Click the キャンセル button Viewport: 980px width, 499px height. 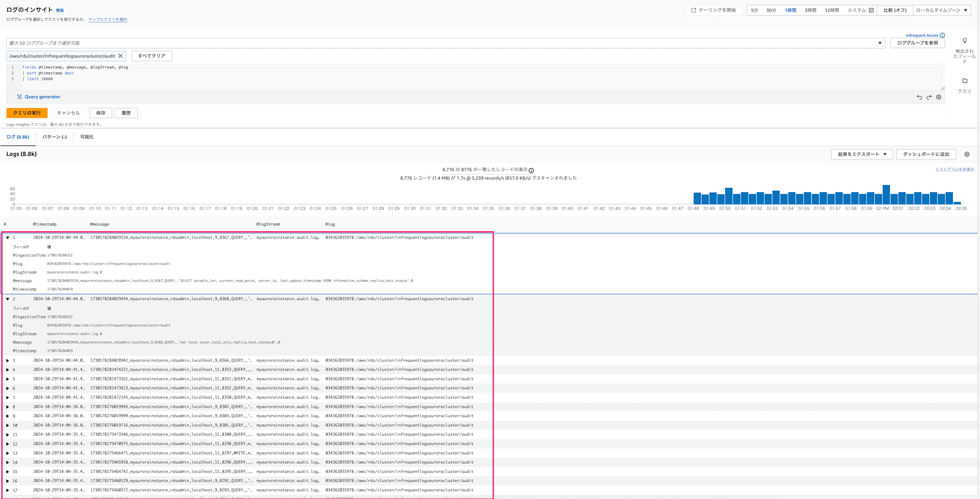point(68,113)
